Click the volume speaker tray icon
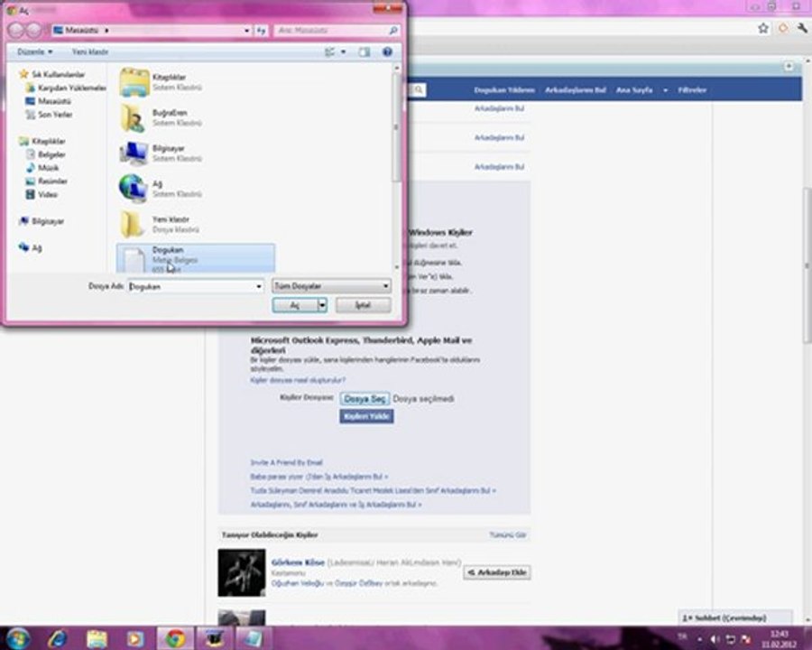 [715, 639]
